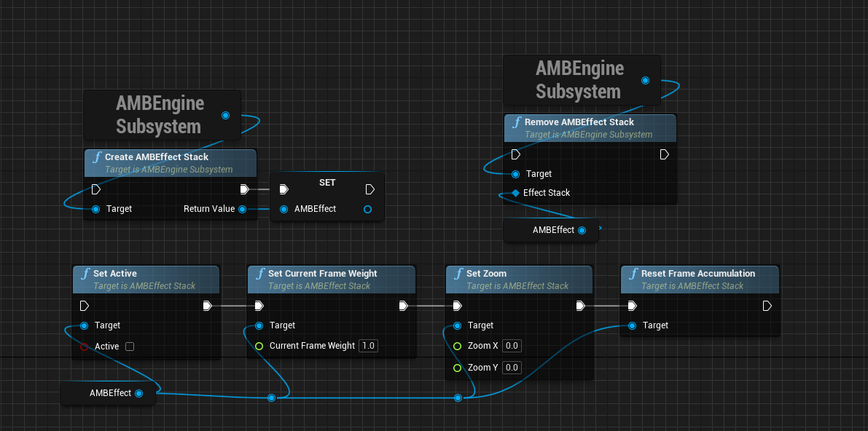Select the SET node title
868x431 pixels.
(327, 183)
